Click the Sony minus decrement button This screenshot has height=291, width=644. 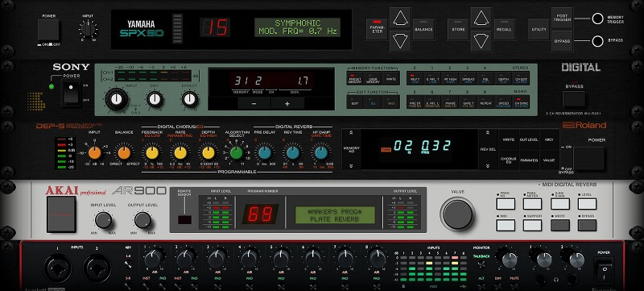coord(254,103)
